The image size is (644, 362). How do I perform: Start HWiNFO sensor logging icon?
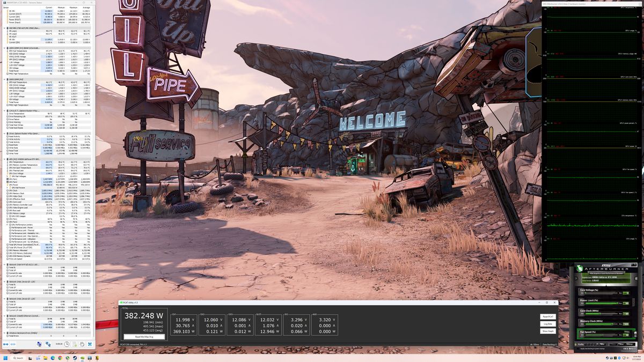pyautogui.click(x=75, y=344)
